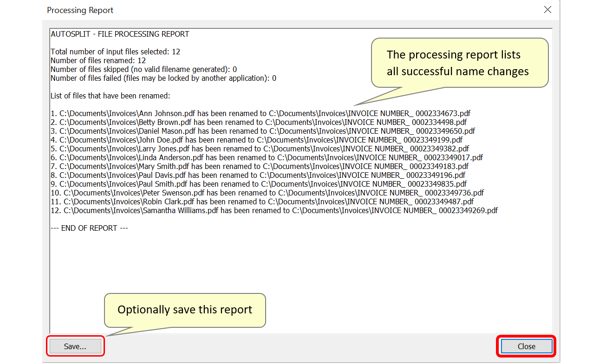Viewport: 606px width, 364px height.
Task: Click the '--- END OF REPORT ---' line
Action: coord(89,228)
